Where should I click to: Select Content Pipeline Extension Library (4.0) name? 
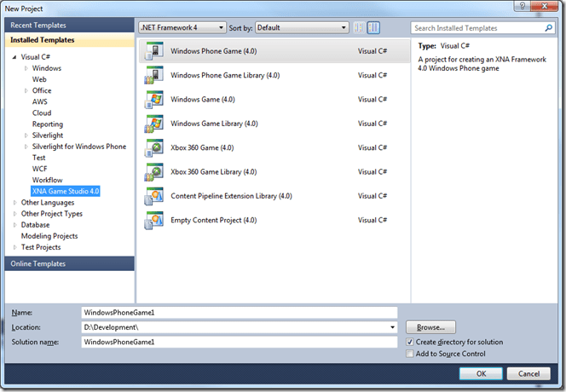231,196
